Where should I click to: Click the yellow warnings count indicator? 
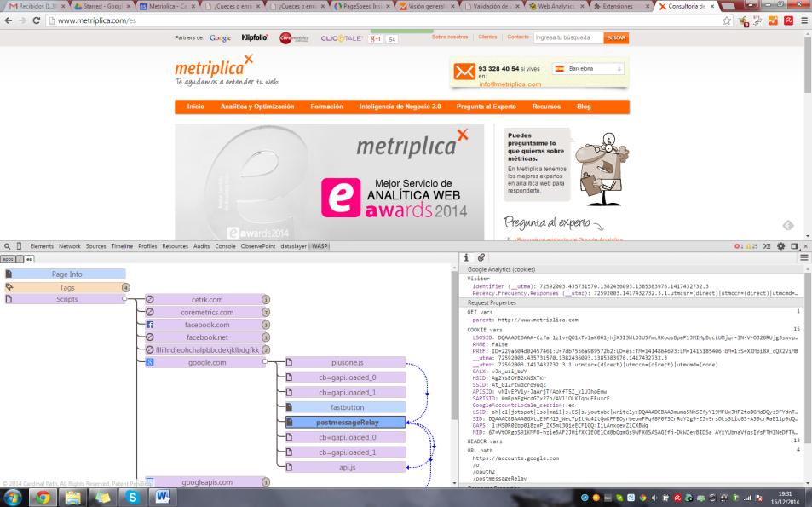tap(752, 246)
